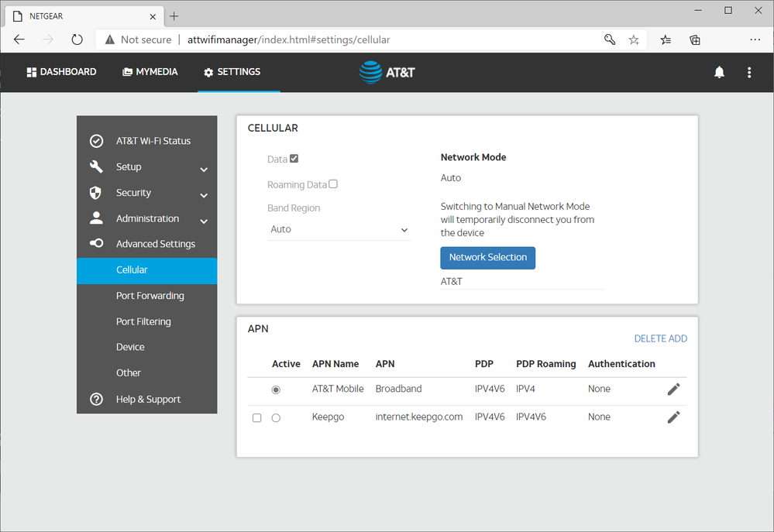This screenshot has width=774, height=532.
Task: Switch to the Dashboard tab
Action: 62,72
